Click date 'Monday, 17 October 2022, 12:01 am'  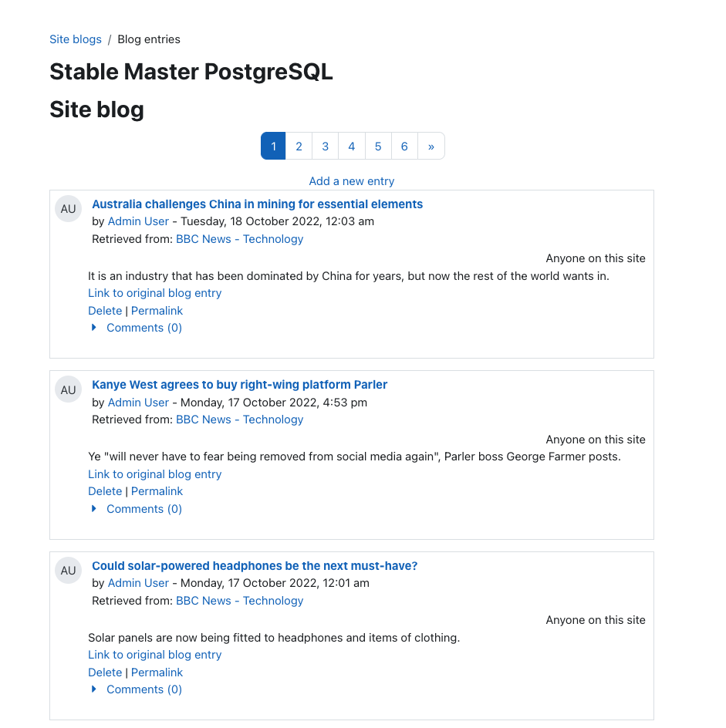(x=275, y=583)
